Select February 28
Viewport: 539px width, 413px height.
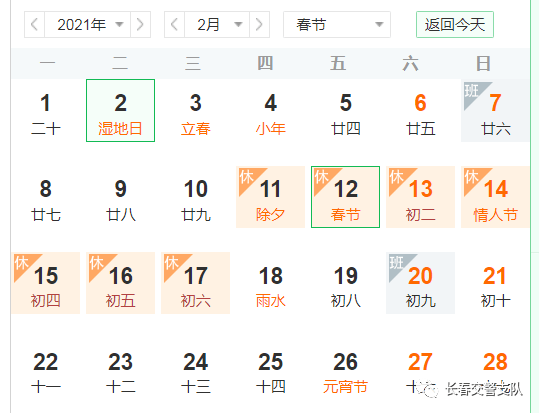495,370
